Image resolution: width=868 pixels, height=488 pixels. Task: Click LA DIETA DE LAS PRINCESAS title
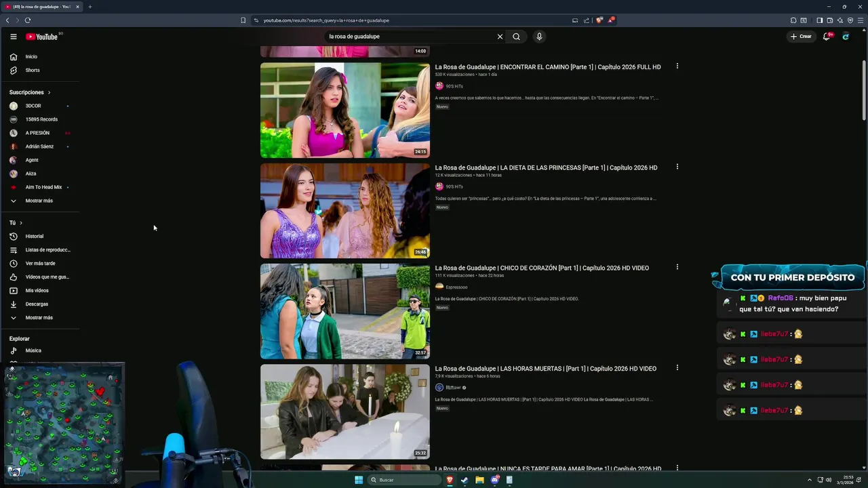click(546, 167)
